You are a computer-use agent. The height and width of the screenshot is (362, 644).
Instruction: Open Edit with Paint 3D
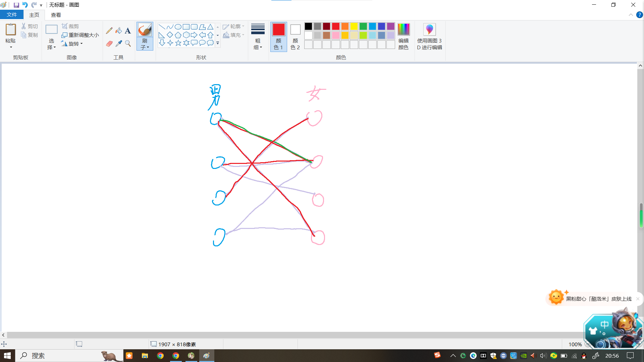[x=429, y=37]
